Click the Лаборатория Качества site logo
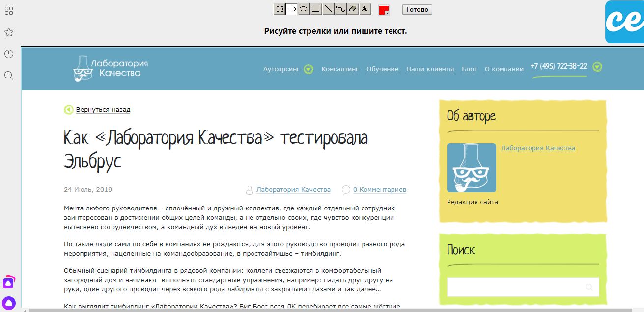Viewport: 644px width, 312px height. point(111,69)
